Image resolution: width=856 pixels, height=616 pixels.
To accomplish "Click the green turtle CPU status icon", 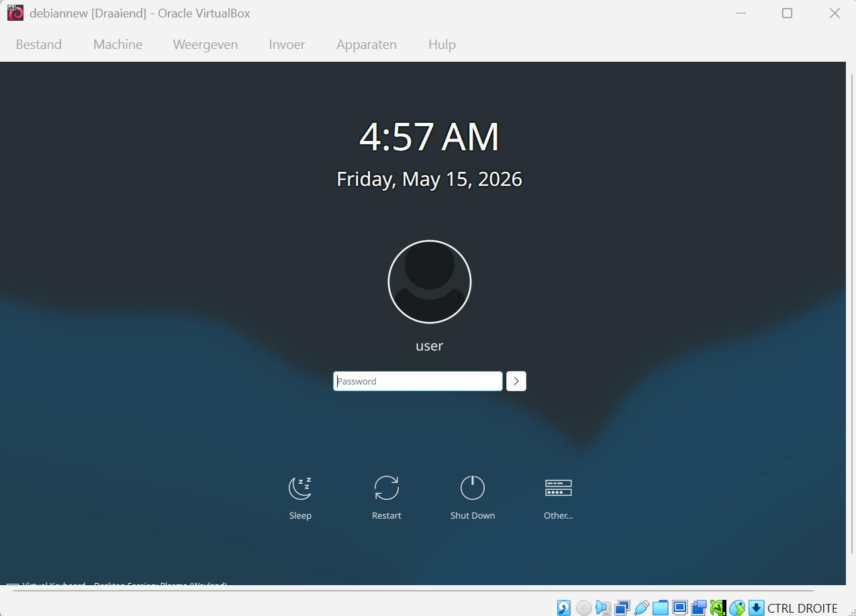I will 718,608.
